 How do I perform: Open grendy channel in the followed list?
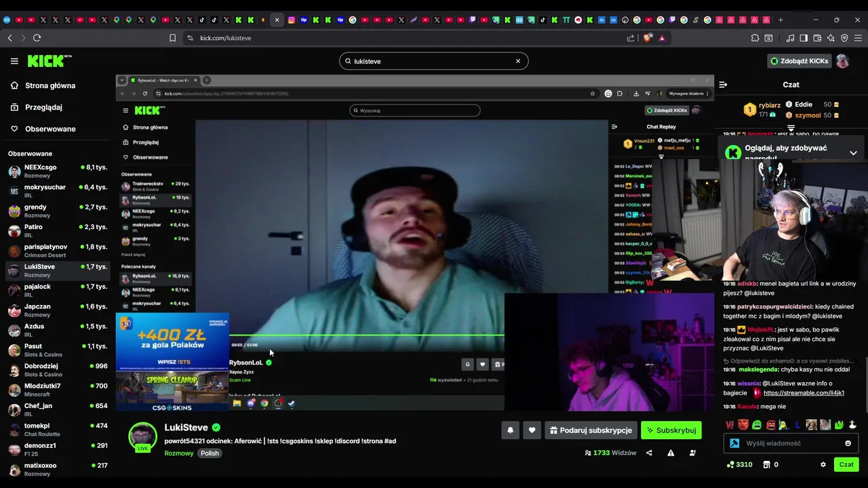[x=58, y=211]
